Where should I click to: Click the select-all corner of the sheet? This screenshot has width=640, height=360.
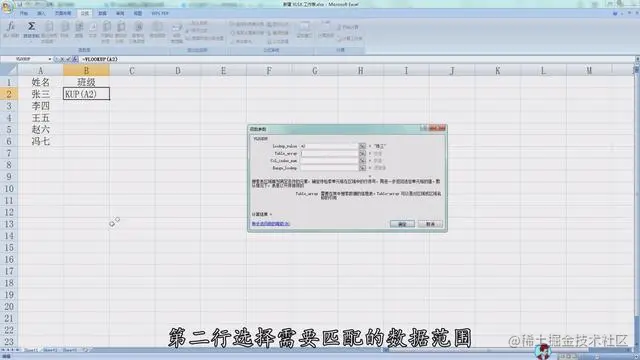pos(9,71)
